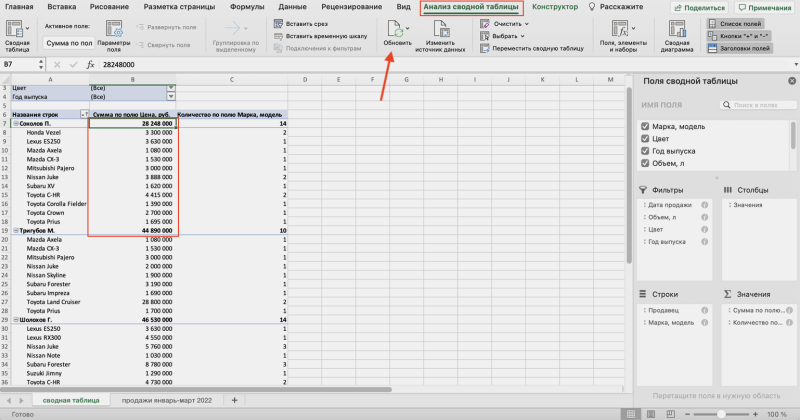Open the Цвет filter dropdown in B3
The height and width of the screenshot is (420, 800).
pos(171,88)
